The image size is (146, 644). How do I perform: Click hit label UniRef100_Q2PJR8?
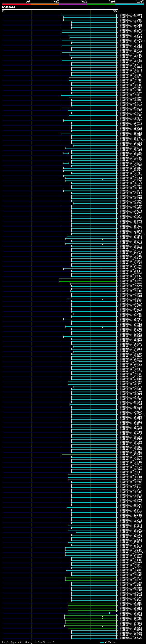(131, 25)
